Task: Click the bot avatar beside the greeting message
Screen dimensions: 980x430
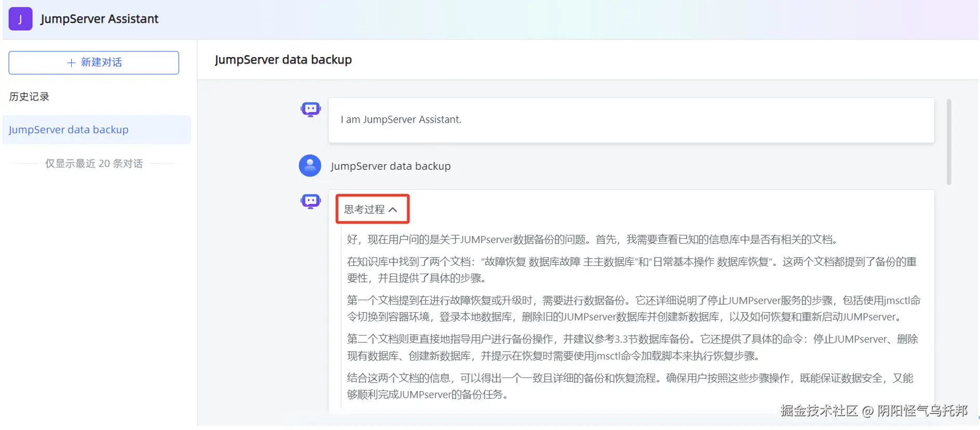Action: 311,110
